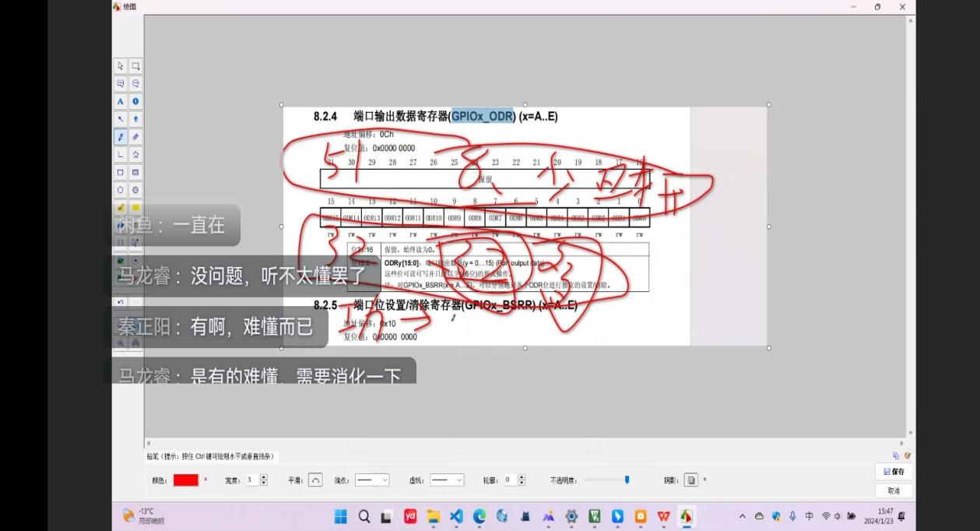Screen dimensions: 980x531
Task: Select the pencil drawing tool
Action: 121,137
